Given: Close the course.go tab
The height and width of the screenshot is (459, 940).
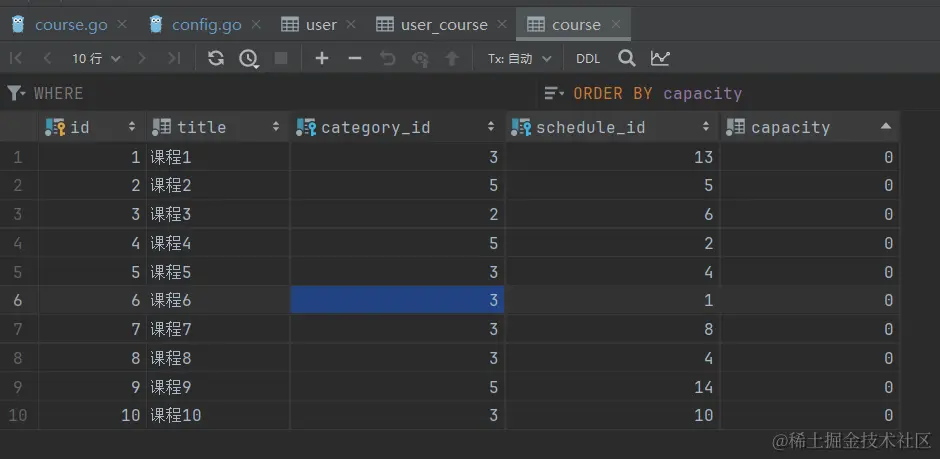Looking at the screenshot, I should [122, 25].
